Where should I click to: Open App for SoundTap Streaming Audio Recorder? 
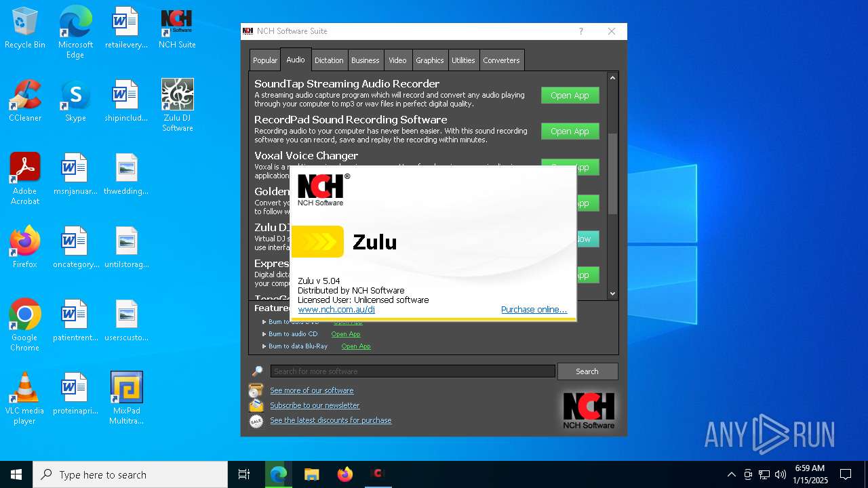coord(570,96)
